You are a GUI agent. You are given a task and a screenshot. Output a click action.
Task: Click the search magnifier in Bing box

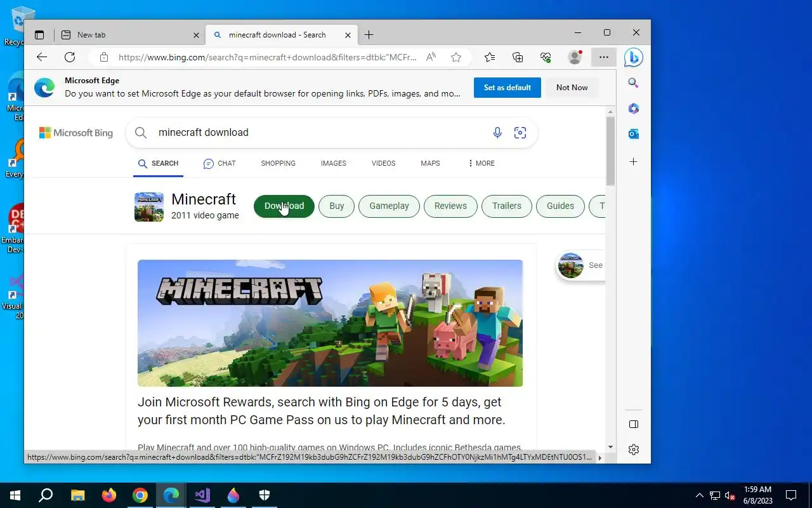pyautogui.click(x=141, y=133)
